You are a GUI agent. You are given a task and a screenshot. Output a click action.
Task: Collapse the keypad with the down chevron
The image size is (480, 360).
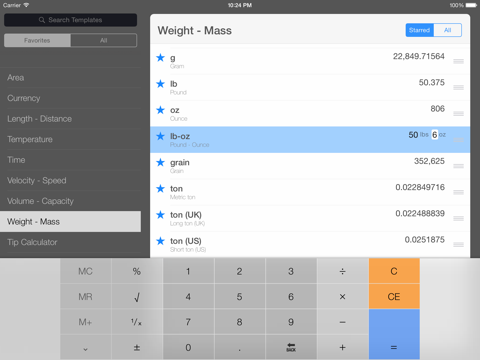pyautogui.click(x=85, y=347)
